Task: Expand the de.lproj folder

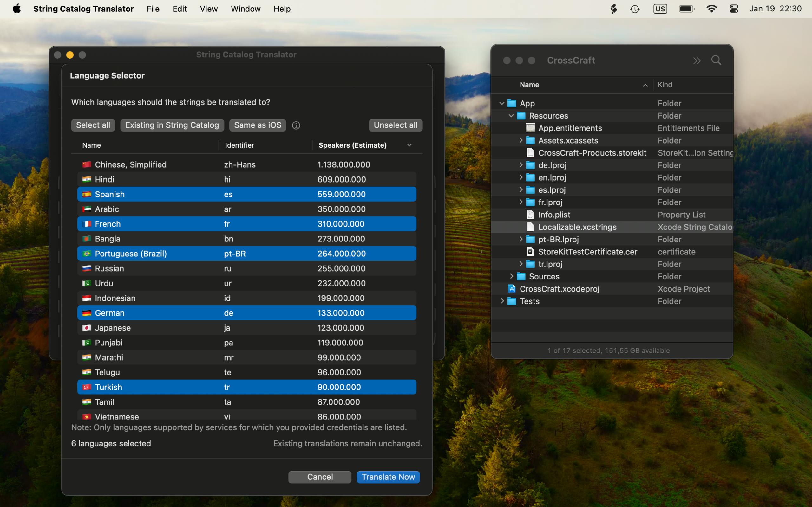Action: pos(521,165)
